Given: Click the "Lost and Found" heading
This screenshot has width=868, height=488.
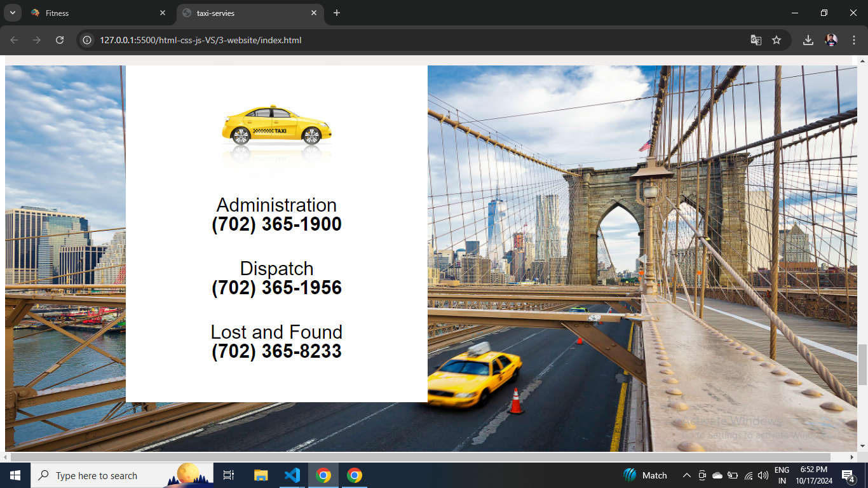Looking at the screenshot, I should tap(276, 332).
